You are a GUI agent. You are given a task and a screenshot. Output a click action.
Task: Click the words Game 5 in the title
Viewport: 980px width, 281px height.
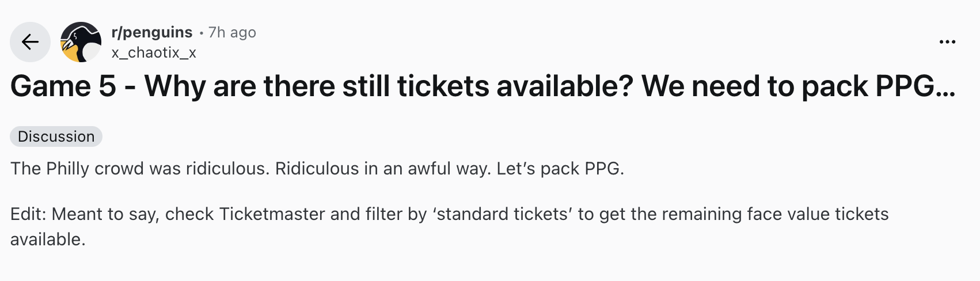63,86
